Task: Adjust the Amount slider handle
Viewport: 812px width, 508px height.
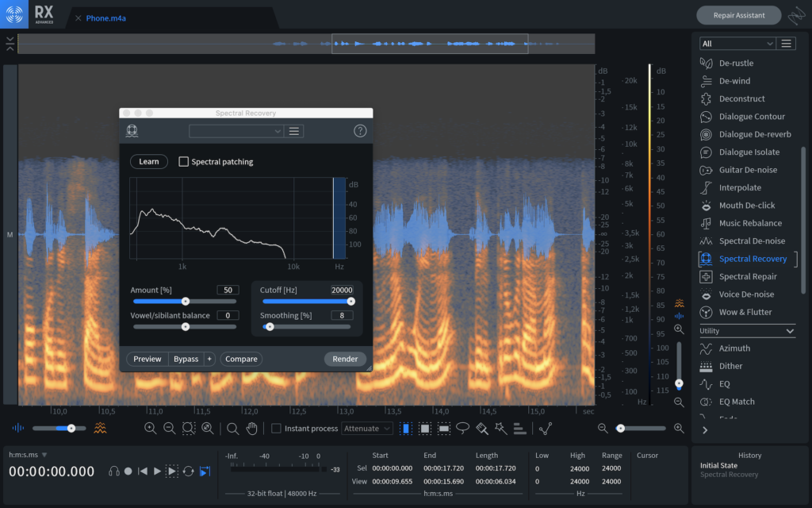Action: [x=186, y=302]
